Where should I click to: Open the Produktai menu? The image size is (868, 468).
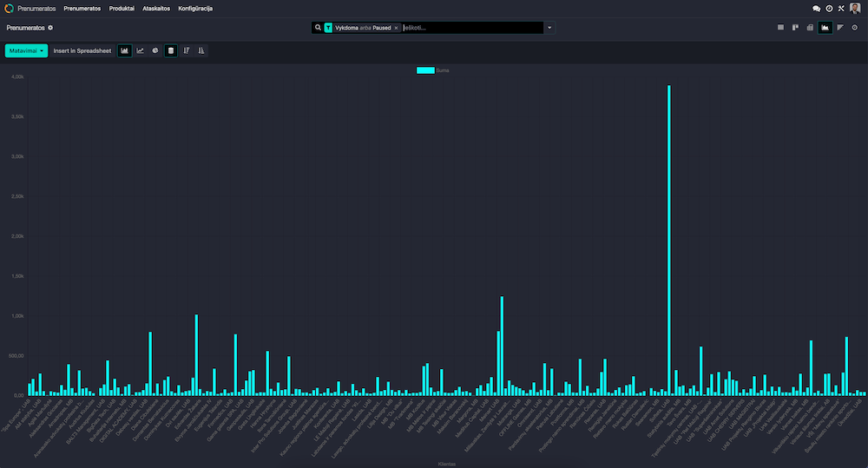click(122, 8)
